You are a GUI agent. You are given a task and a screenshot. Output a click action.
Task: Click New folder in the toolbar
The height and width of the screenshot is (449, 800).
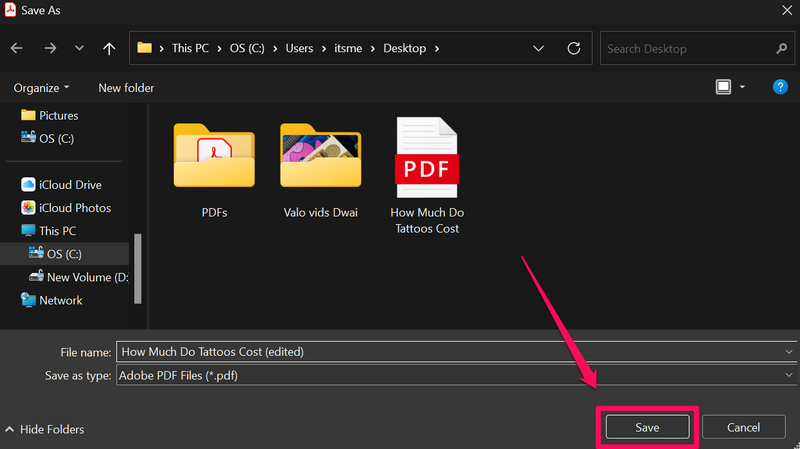tap(126, 88)
